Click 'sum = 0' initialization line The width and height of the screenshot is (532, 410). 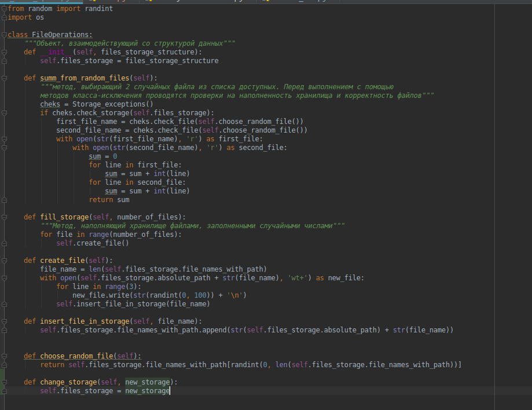103,156
